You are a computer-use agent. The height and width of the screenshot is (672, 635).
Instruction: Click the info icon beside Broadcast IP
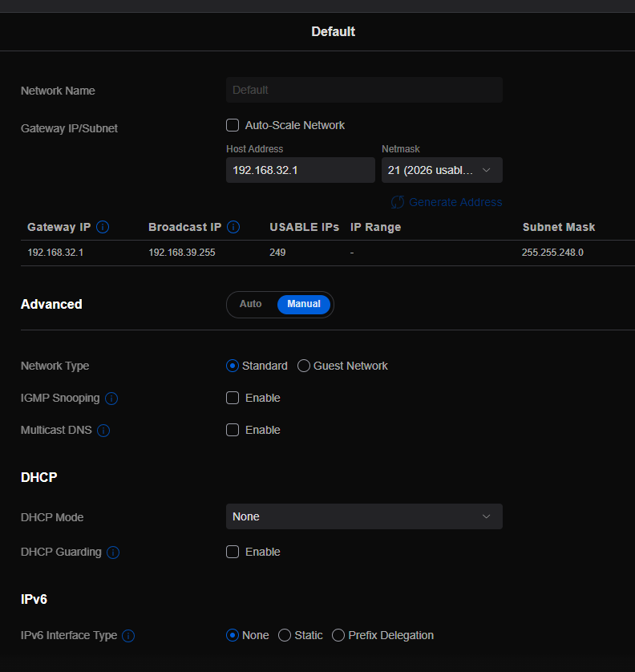tap(233, 227)
